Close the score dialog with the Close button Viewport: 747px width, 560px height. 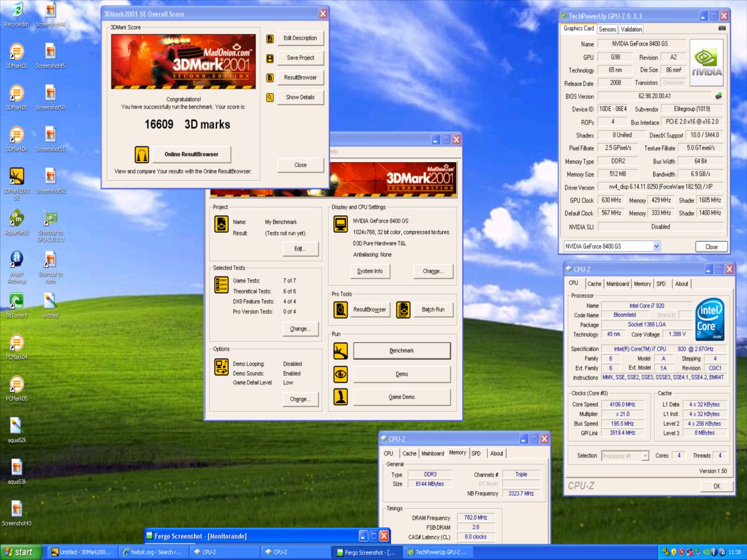point(300,165)
